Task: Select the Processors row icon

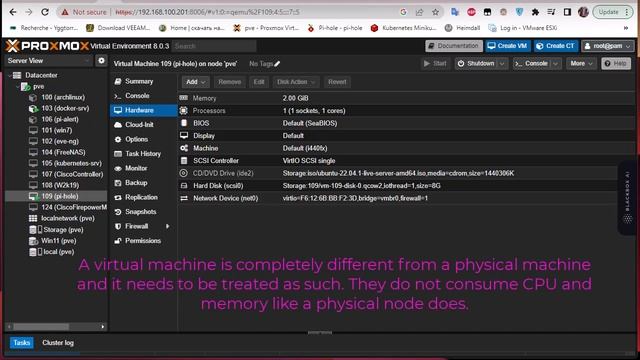Action: (x=184, y=111)
